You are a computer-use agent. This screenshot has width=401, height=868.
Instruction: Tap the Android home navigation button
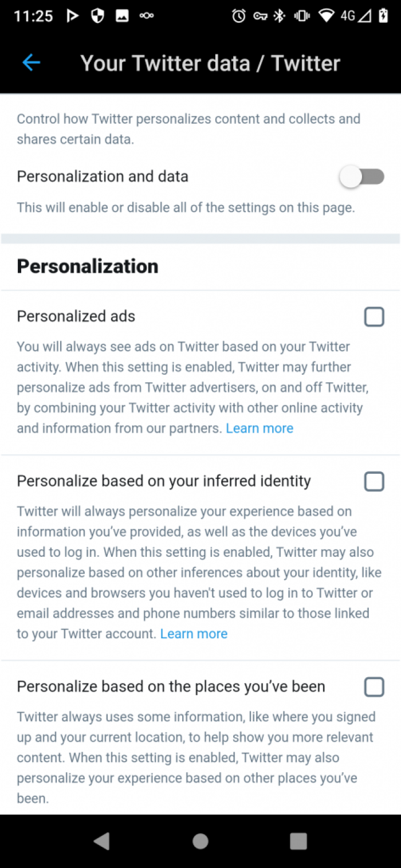pos(200,840)
